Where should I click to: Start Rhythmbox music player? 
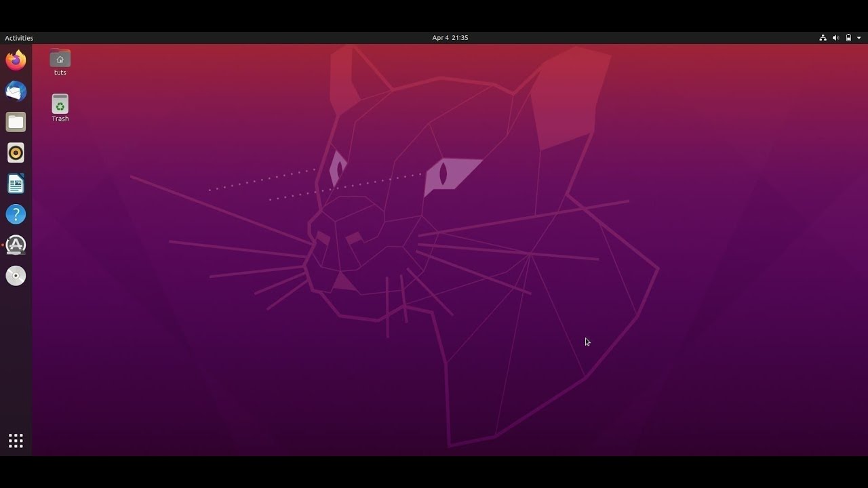pyautogui.click(x=16, y=152)
